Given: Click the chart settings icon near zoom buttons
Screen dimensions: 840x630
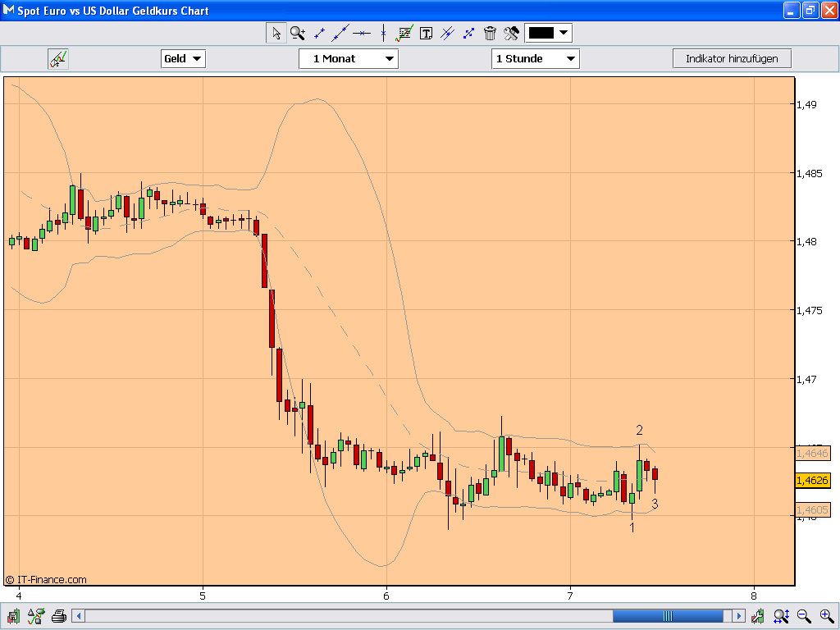Looking at the screenshot, I should [757, 616].
